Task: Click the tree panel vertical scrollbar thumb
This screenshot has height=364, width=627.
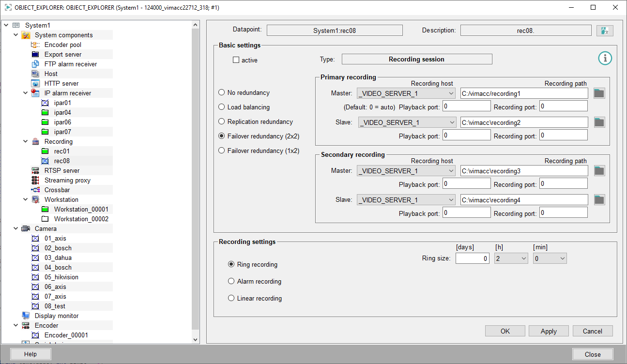Action: [x=196, y=179]
